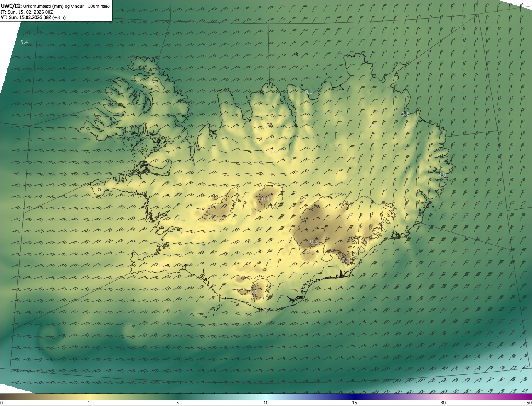Click the '5.4' precipitation value over the sea

24,42
